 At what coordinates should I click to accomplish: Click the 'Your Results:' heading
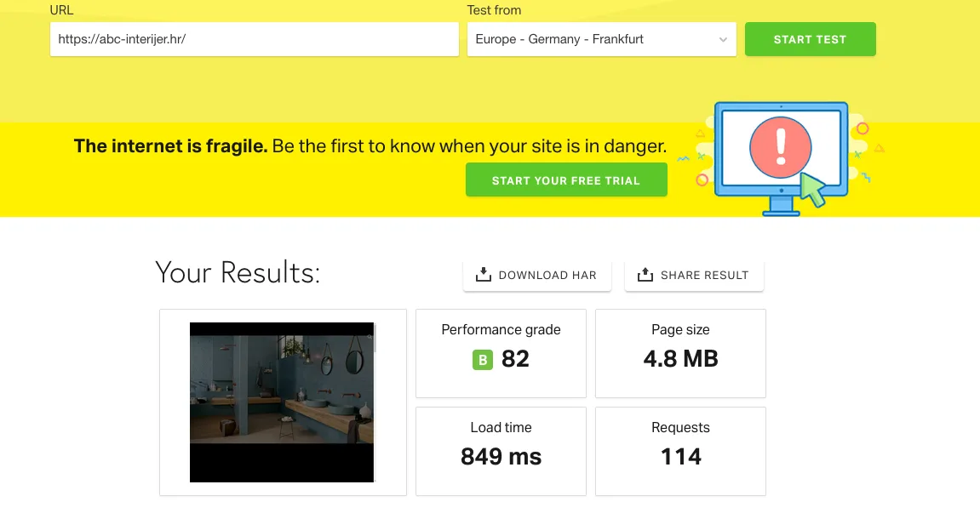point(238,273)
